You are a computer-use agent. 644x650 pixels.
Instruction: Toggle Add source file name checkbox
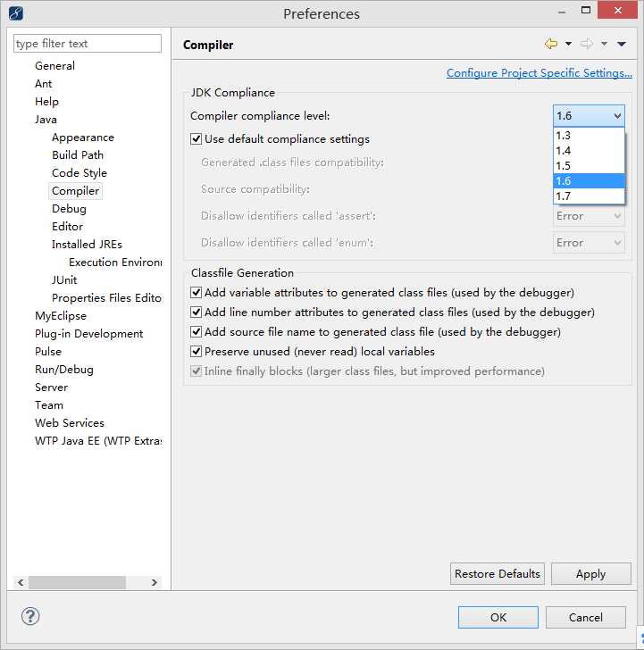click(197, 332)
